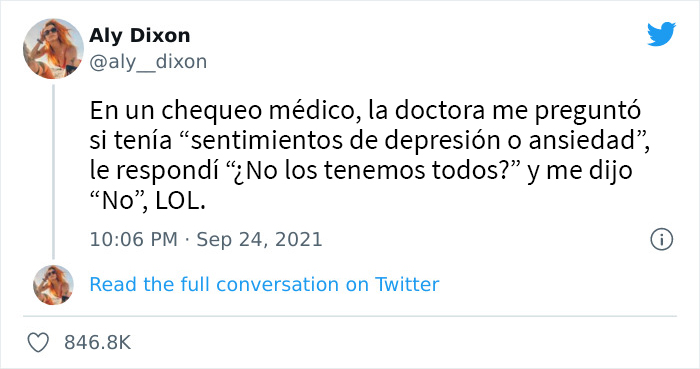Click the horizontal divider above likes
700x369 pixels.
pos(350,316)
